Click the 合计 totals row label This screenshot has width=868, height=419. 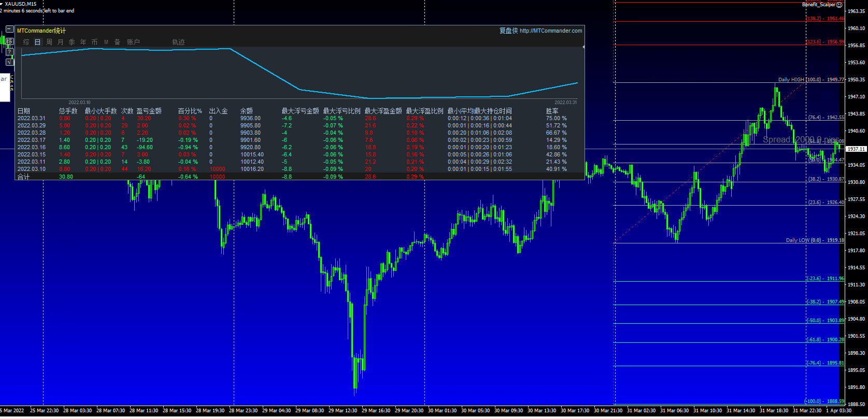24,177
